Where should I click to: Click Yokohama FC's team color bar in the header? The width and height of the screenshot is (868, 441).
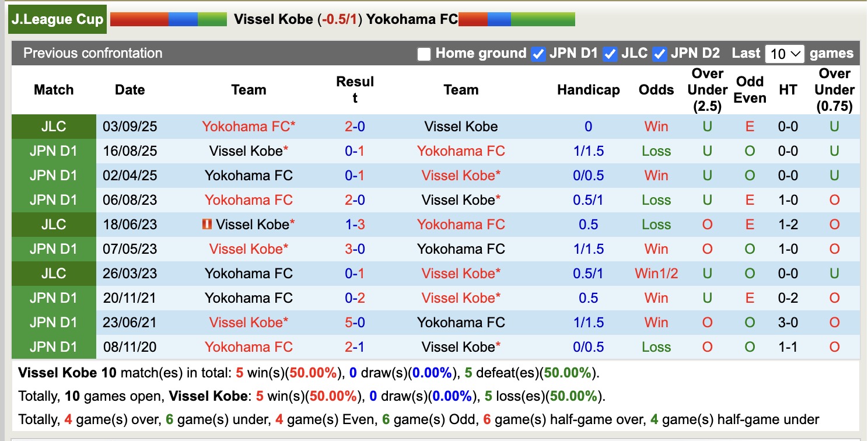[516, 19]
